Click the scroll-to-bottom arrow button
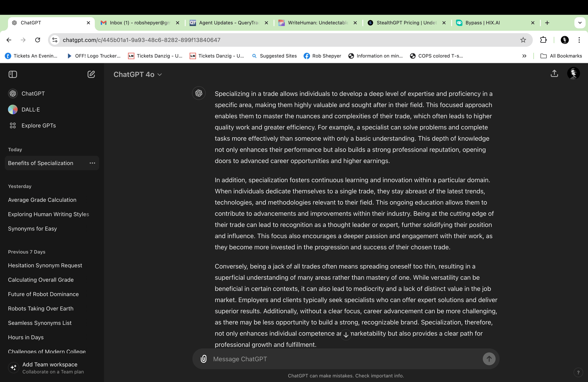Viewport: 588px width, 382px height. pyautogui.click(x=346, y=335)
